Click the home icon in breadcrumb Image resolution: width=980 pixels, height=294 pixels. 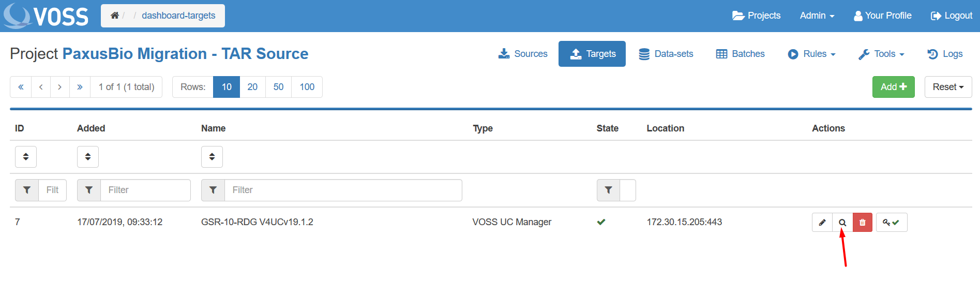(115, 16)
